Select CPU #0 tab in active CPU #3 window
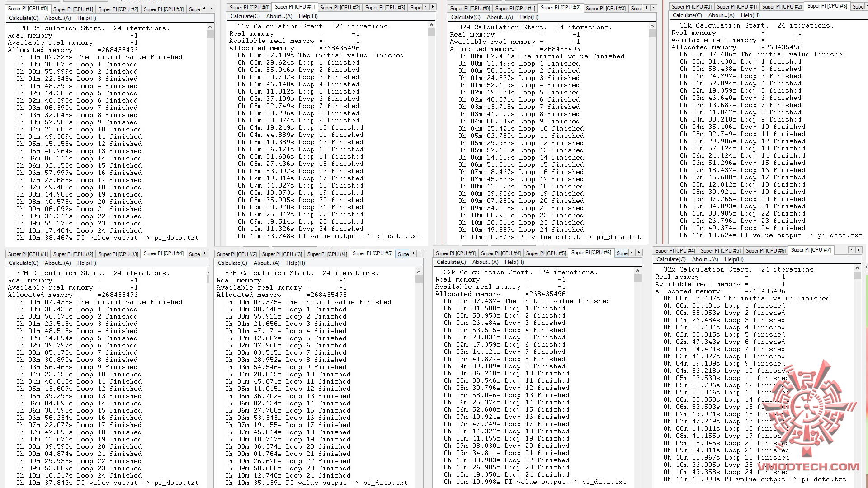 click(691, 6)
